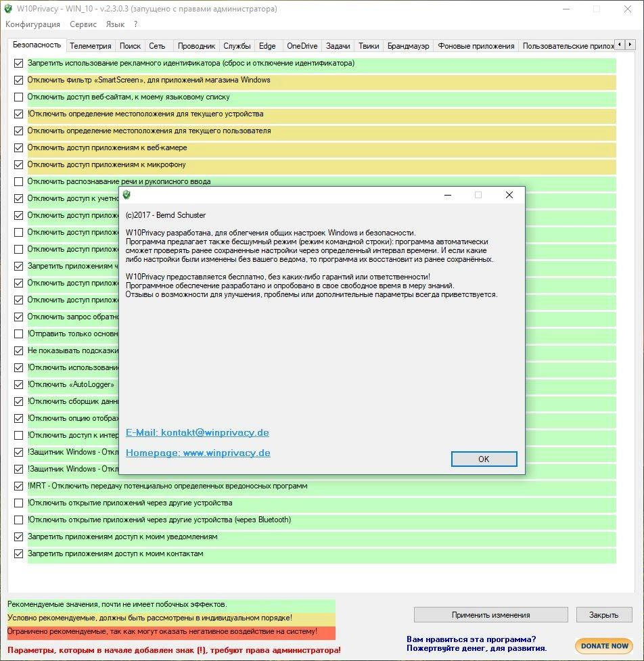The height and width of the screenshot is (661, 644).
Task: Click the Закрыть button
Action: pos(603,615)
